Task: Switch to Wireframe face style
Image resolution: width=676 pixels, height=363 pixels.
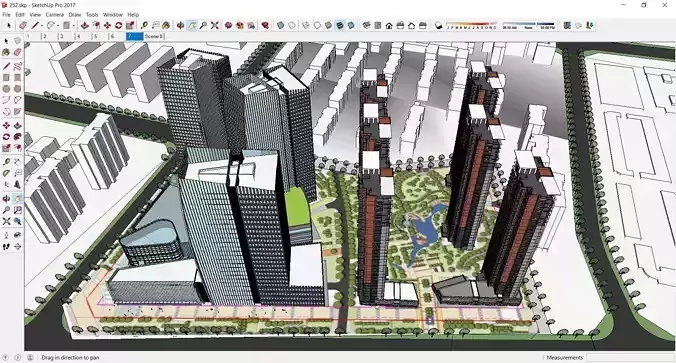Action: point(306,25)
